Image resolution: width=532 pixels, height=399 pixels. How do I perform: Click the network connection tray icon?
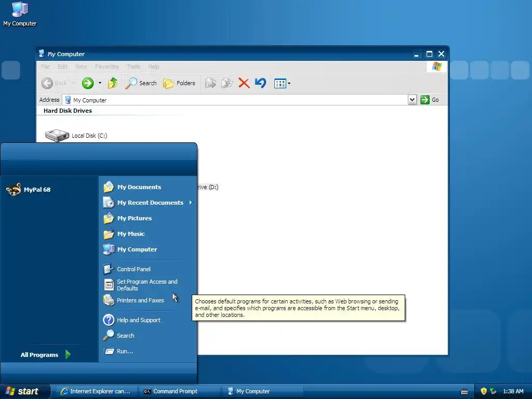click(x=493, y=391)
